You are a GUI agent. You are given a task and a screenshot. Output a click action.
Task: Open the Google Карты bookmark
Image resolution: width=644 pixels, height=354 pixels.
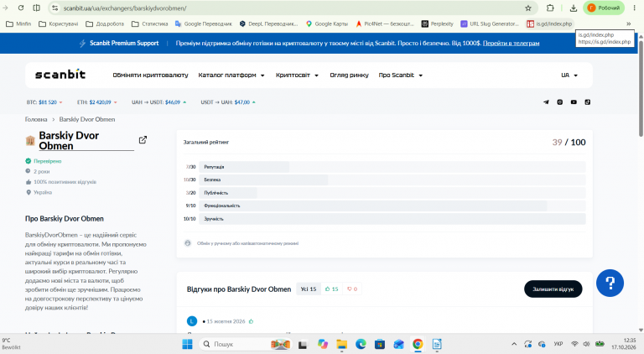pos(327,23)
